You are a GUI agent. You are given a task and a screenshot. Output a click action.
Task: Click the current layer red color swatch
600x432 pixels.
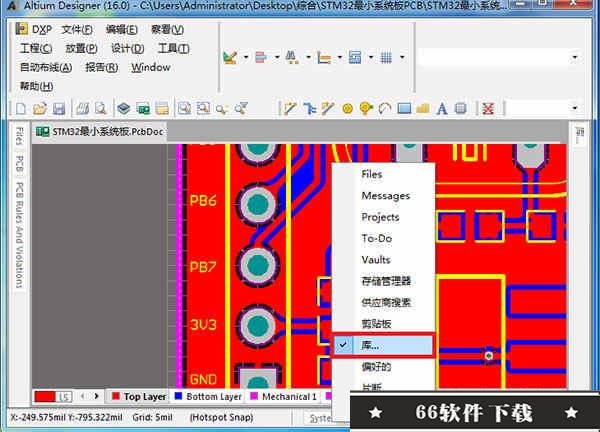tap(45, 397)
